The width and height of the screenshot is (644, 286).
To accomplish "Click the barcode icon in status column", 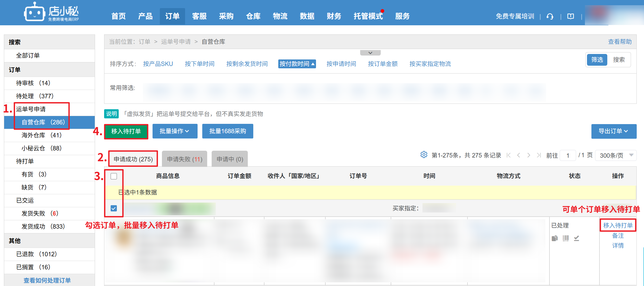I will point(566,238).
